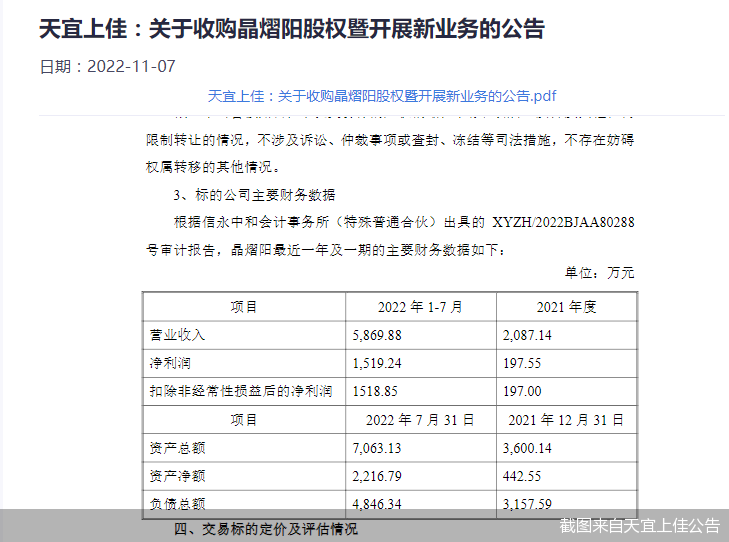Screen dimensions: 729x542
Task: Select net profit value 1,519.24
Action: tap(377, 363)
